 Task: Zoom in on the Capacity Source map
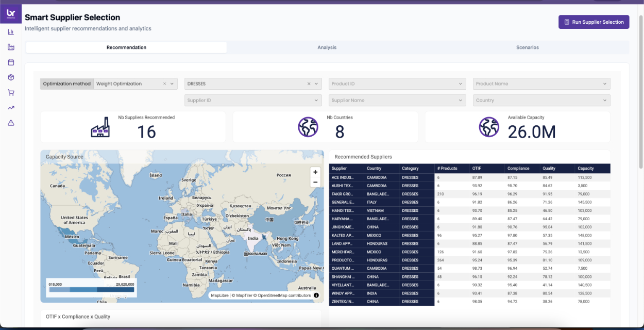click(315, 172)
